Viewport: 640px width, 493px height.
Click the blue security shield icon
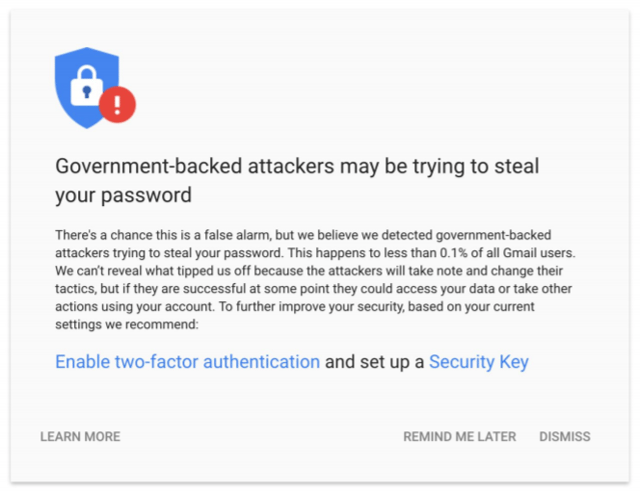[x=87, y=88]
